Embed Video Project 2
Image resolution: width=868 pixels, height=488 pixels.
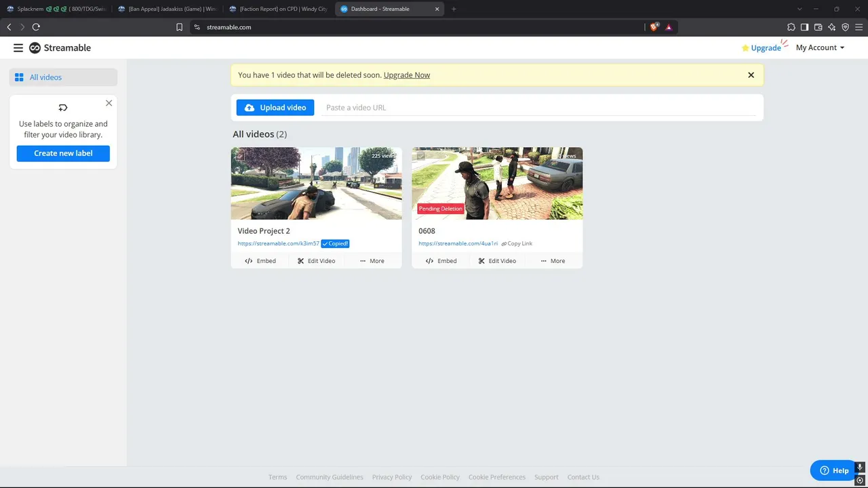(260, 261)
